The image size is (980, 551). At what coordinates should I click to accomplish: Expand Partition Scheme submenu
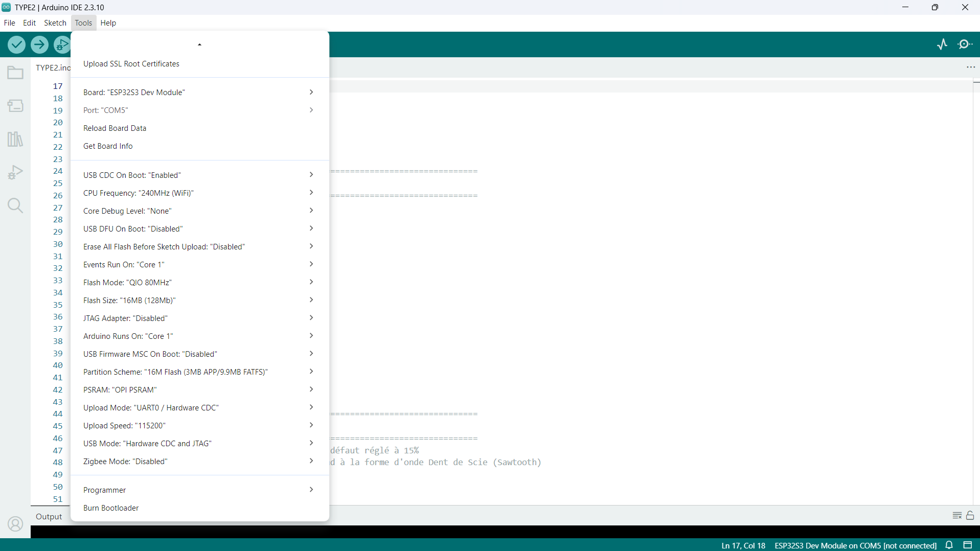tap(200, 372)
